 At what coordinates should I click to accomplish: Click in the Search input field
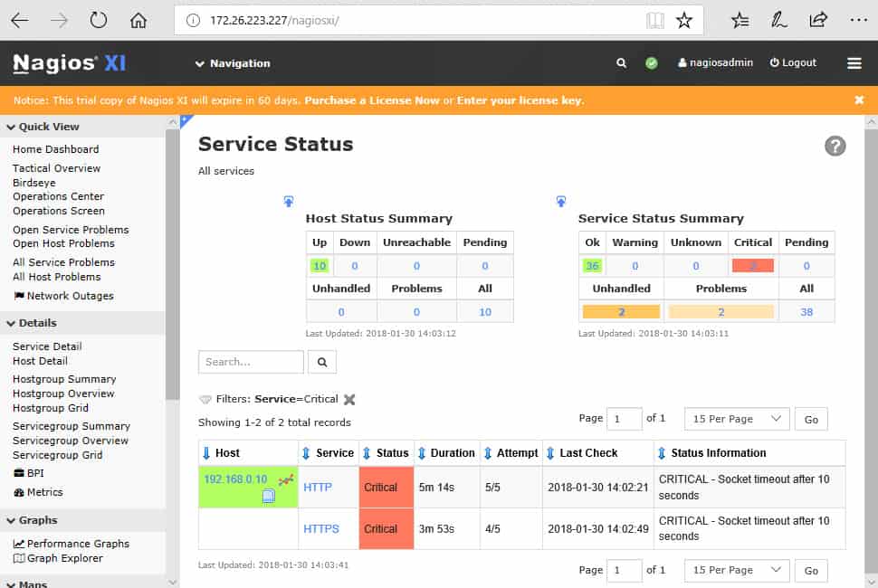(251, 362)
